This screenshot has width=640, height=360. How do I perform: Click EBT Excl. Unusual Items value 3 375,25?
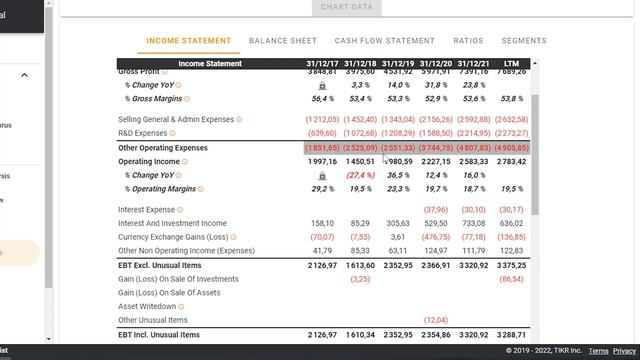[x=511, y=265]
